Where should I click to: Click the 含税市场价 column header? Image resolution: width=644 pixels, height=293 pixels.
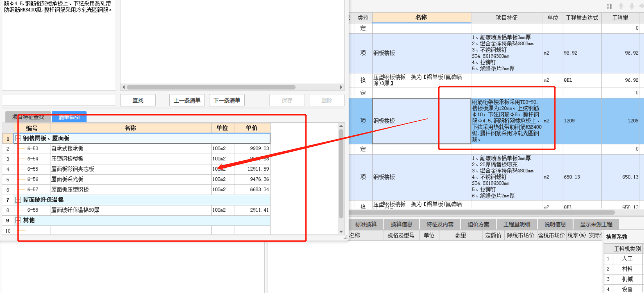(x=551, y=235)
